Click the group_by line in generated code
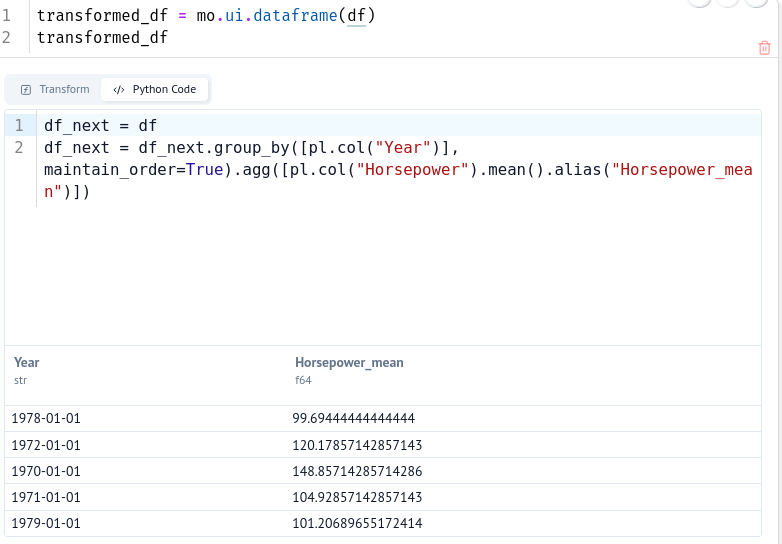 [250, 148]
